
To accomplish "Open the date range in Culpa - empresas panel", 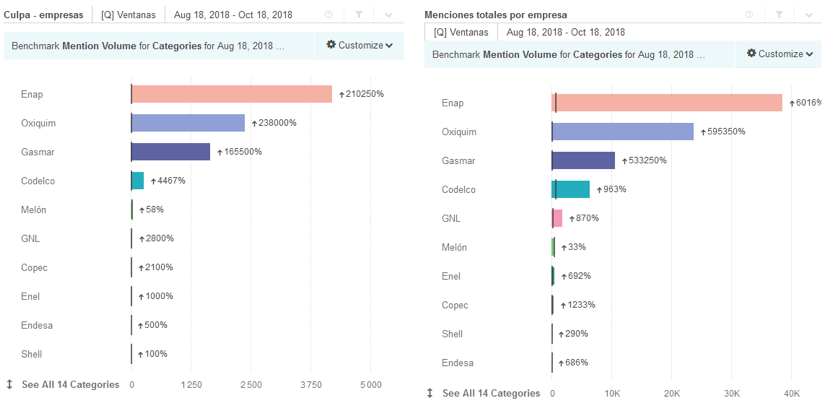I will point(233,15).
